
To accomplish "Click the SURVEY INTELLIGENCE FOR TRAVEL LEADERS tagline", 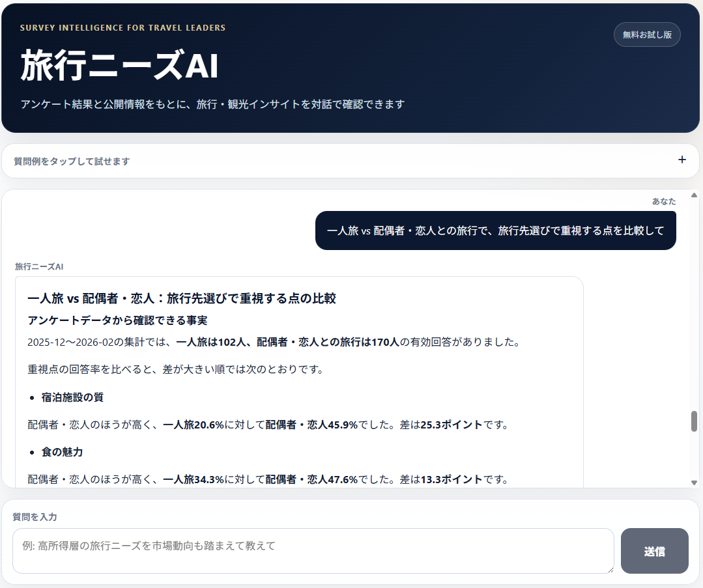I will (123, 28).
